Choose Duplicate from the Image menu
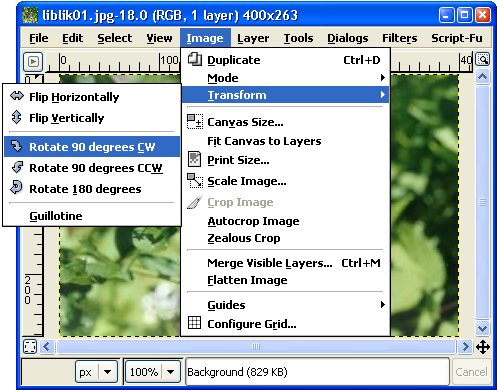This screenshot has width=497, height=390. [285, 60]
